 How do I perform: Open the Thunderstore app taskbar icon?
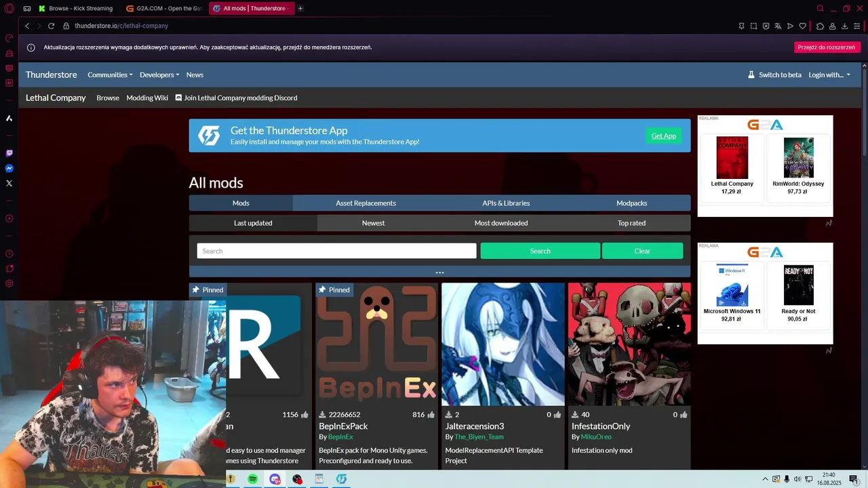(x=341, y=479)
